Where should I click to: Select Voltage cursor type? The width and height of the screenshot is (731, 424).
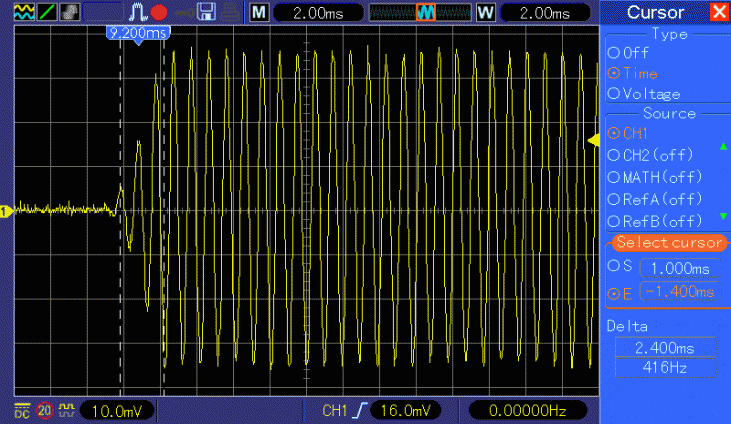(x=613, y=94)
